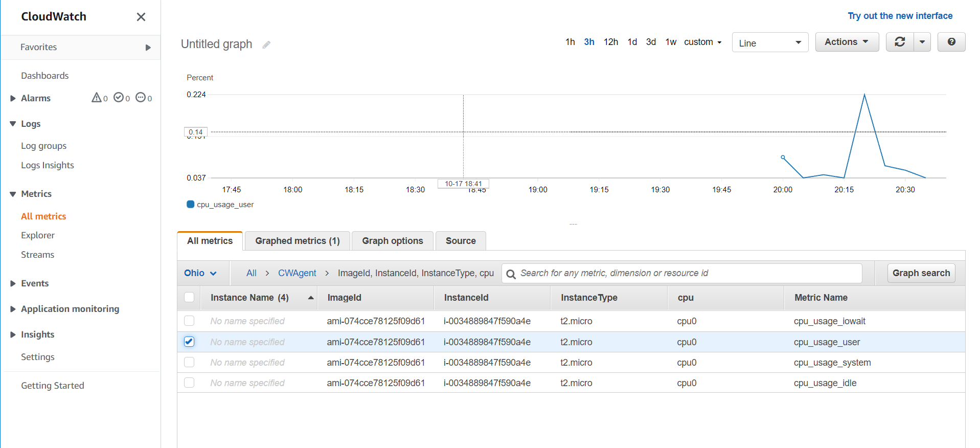Set time range to 3d
The width and height of the screenshot is (980, 448).
pyautogui.click(x=651, y=42)
